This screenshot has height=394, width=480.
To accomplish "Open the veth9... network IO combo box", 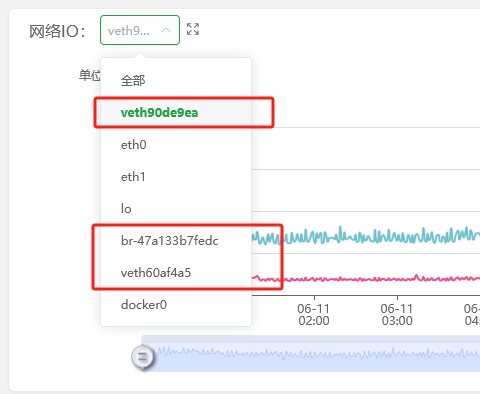I will 140,30.
